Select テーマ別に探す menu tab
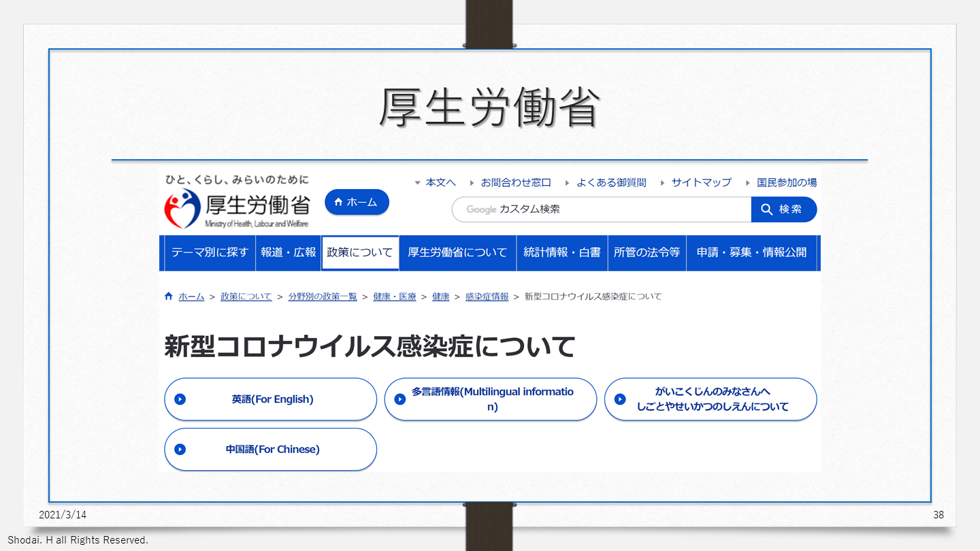The image size is (980, 551). tap(210, 252)
